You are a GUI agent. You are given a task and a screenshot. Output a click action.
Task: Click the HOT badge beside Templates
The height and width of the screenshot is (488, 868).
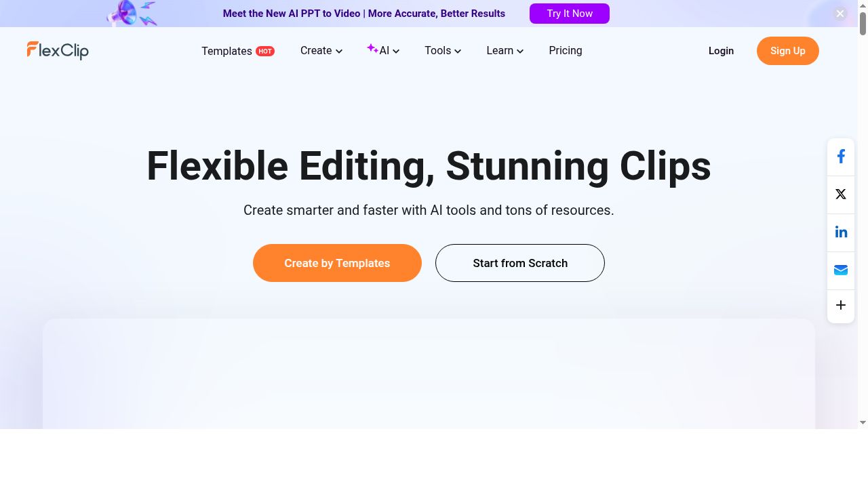tap(265, 51)
